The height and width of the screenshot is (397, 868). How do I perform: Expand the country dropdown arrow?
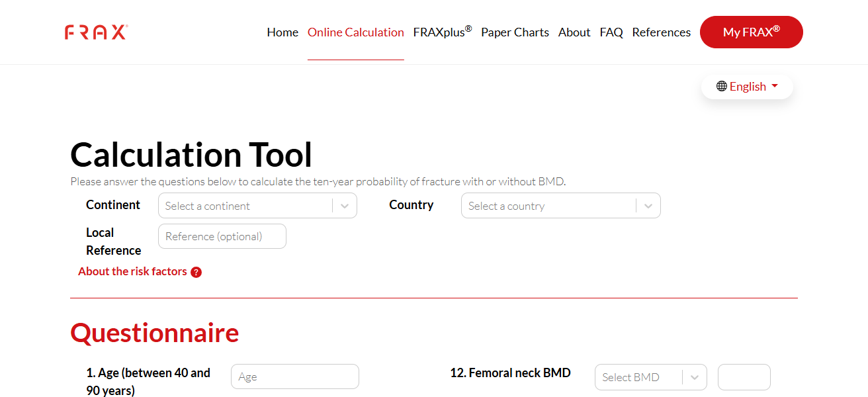tap(648, 206)
